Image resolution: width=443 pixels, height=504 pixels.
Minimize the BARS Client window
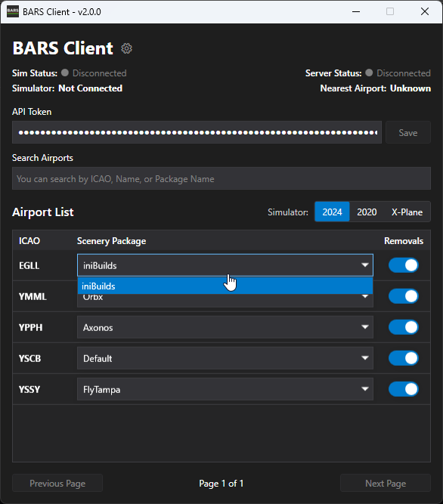(356, 11)
